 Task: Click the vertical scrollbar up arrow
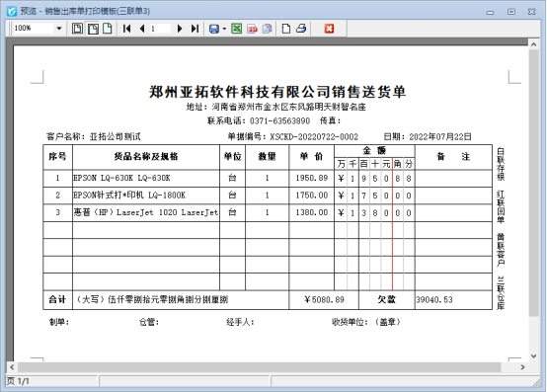533,44
